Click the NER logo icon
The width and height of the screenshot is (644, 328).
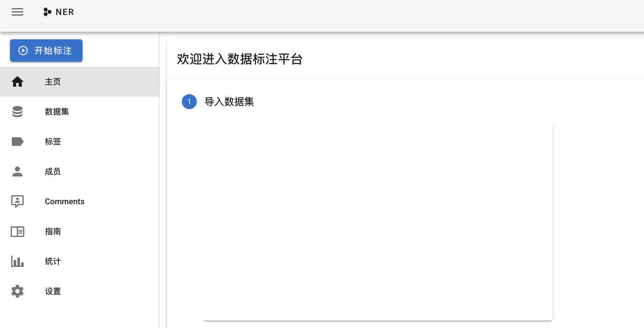point(47,12)
